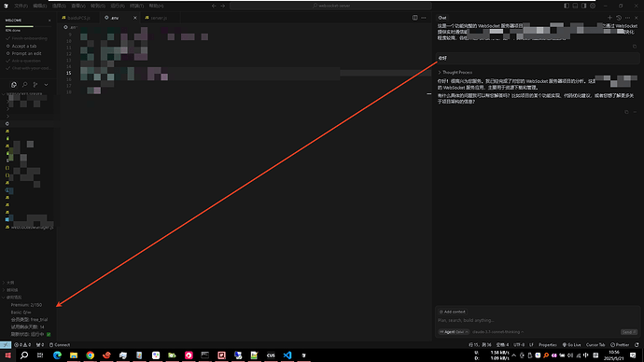This screenshot has width=644, height=362.
Task: Show chat history via clock icon
Action: click(x=619, y=18)
